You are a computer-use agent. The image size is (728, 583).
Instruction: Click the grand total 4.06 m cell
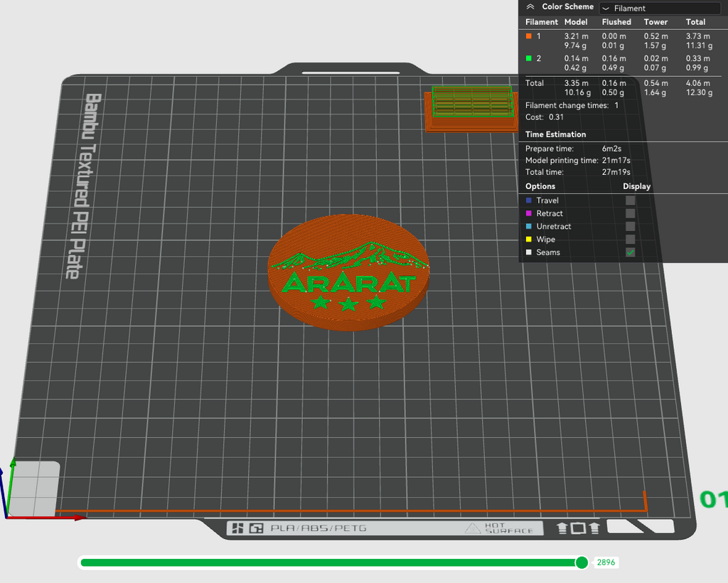[x=698, y=82]
